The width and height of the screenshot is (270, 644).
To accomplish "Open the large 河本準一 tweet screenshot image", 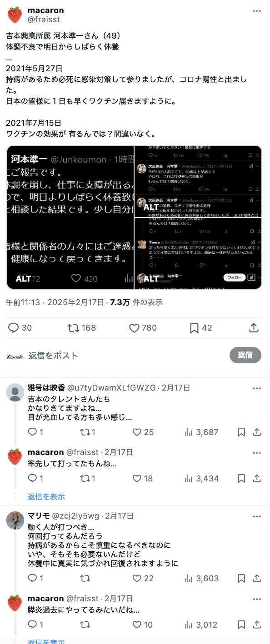I will [70, 217].
